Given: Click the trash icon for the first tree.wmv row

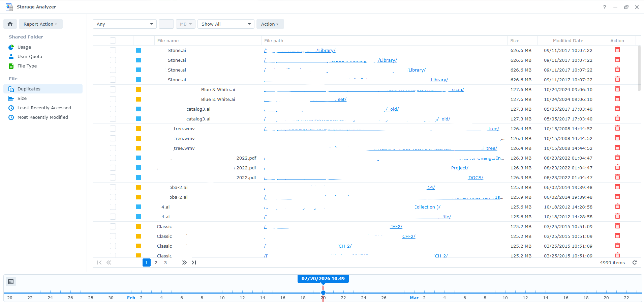Looking at the screenshot, I should pos(617,128).
